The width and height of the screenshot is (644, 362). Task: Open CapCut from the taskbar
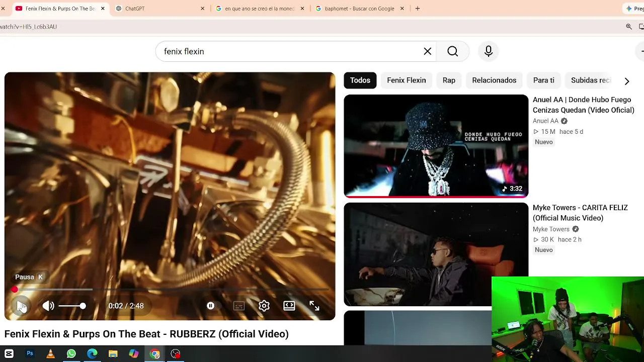(9, 354)
